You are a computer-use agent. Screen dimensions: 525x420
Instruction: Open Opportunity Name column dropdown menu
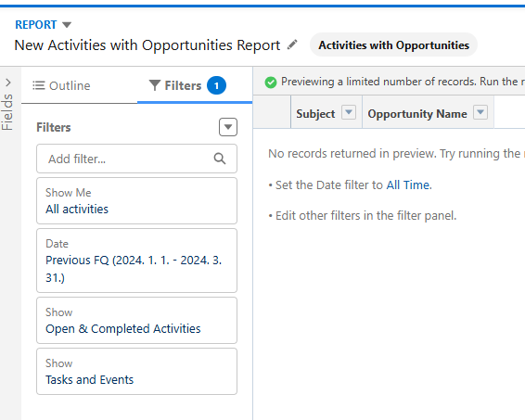point(480,112)
